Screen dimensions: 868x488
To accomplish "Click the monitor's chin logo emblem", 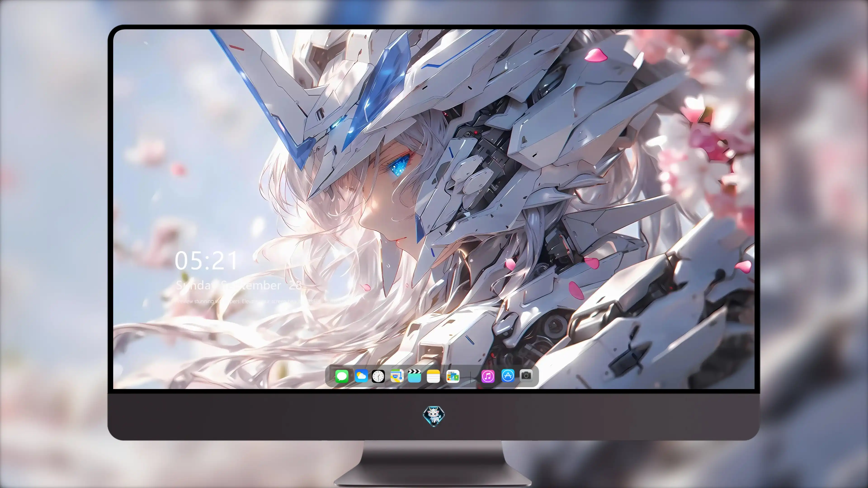I will (434, 416).
